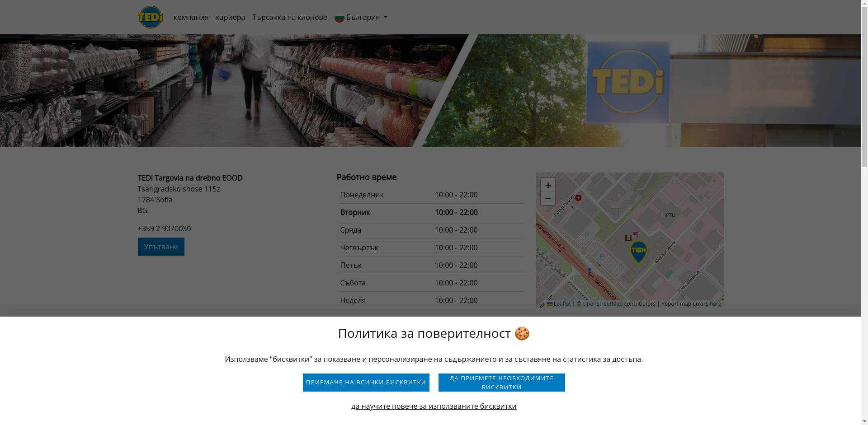868x425 pixels.
Task: Click the Упътване directions button
Action: [x=160, y=246]
